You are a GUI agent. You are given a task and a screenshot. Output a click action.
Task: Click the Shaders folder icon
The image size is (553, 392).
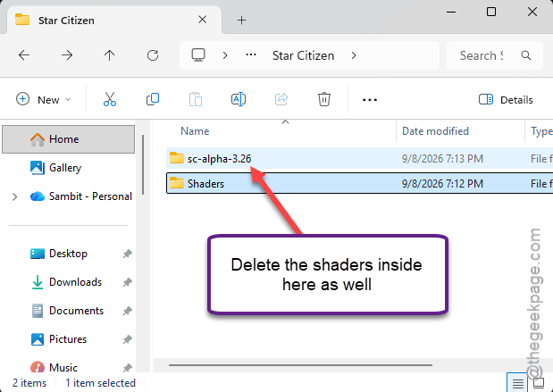click(177, 182)
